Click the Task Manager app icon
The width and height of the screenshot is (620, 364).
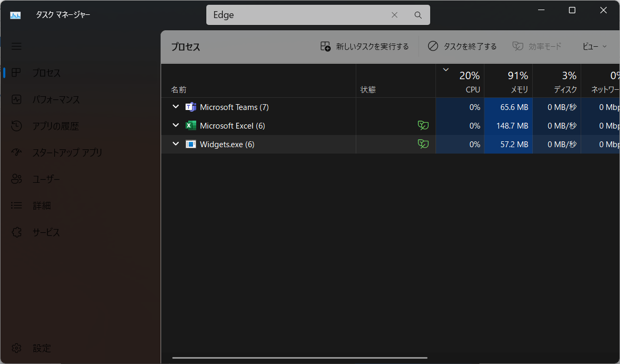15,15
